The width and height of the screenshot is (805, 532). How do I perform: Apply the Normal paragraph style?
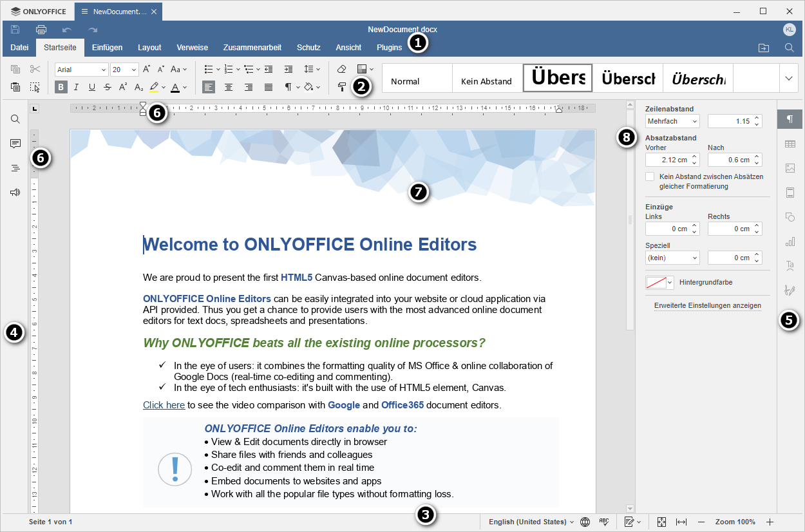(417, 78)
